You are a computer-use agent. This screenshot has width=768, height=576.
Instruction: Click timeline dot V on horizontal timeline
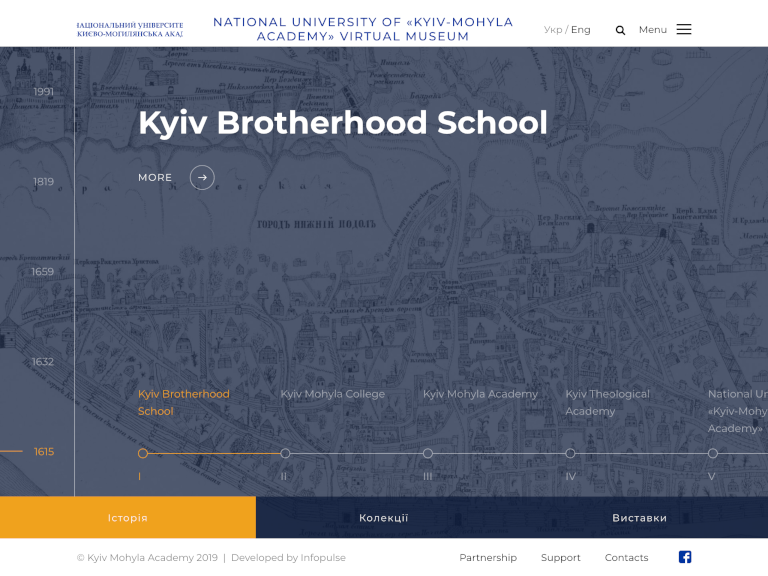(713, 454)
